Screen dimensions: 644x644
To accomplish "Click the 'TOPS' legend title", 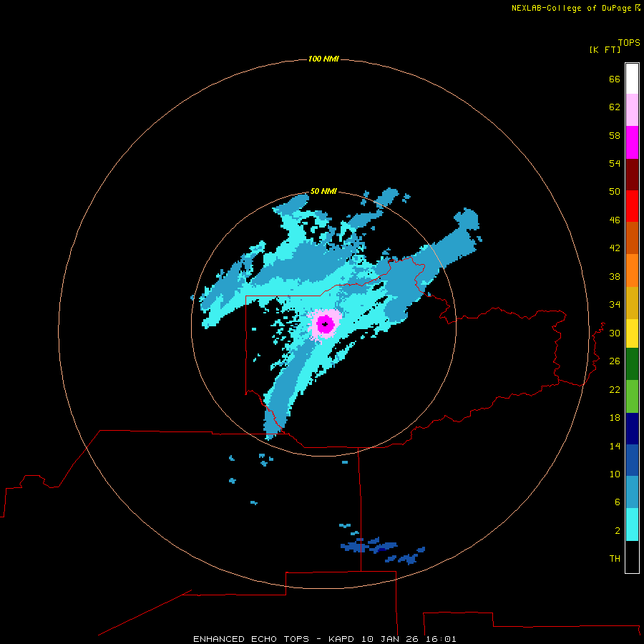I will coord(629,42).
